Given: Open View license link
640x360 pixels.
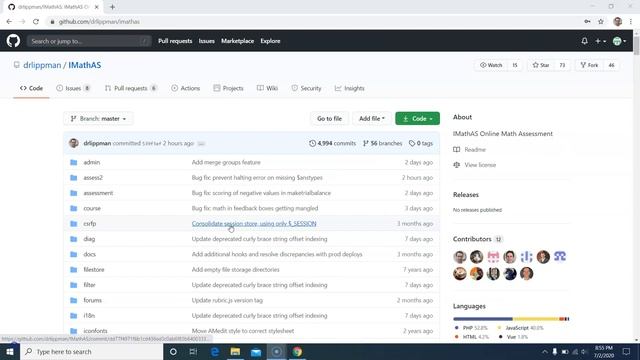Looking at the screenshot, I should pyautogui.click(x=480, y=165).
